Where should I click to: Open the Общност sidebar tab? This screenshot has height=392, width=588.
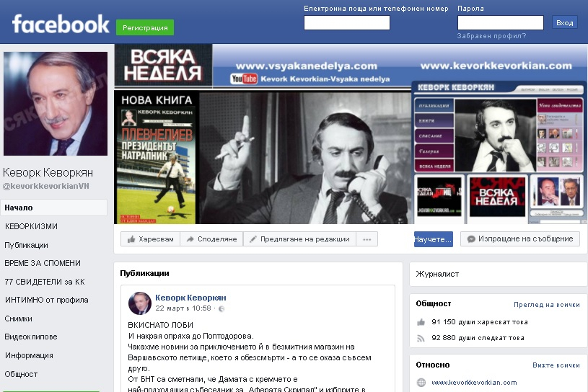point(21,374)
